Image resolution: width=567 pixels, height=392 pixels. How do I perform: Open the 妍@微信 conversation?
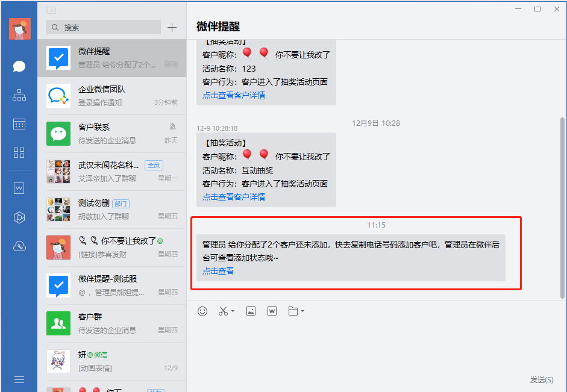(112, 362)
